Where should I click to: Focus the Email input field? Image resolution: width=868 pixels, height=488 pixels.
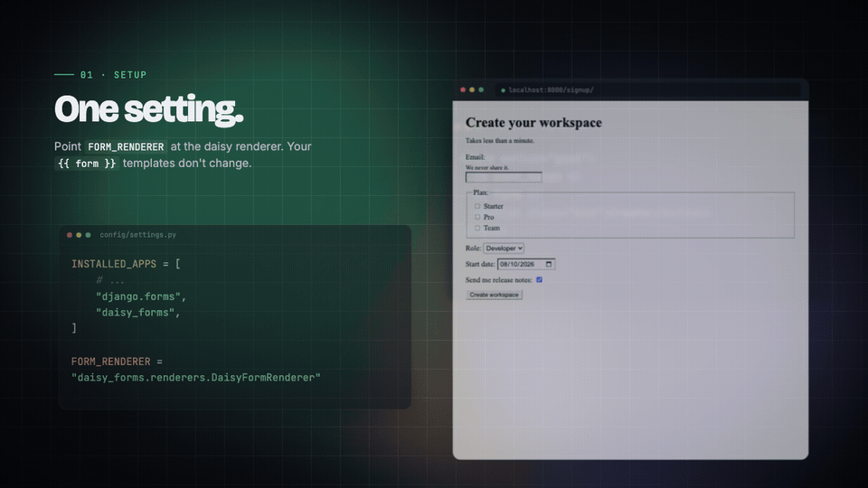504,178
